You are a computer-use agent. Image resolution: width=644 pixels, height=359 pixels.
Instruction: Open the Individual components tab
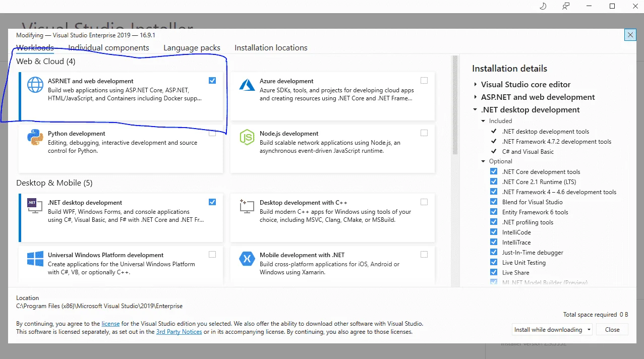(x=108, y=47)
